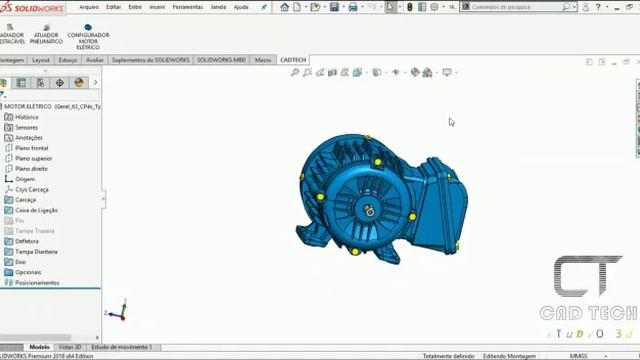640x360 pixels.
Task: Click the Home icon in top toolbar
Action: (284, 7)
